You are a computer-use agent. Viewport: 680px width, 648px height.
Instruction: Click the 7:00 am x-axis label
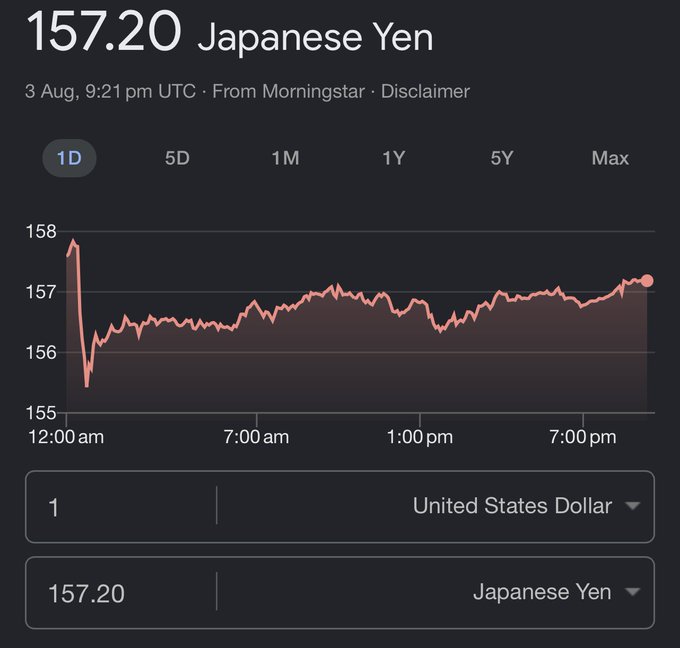coord(256,437)
